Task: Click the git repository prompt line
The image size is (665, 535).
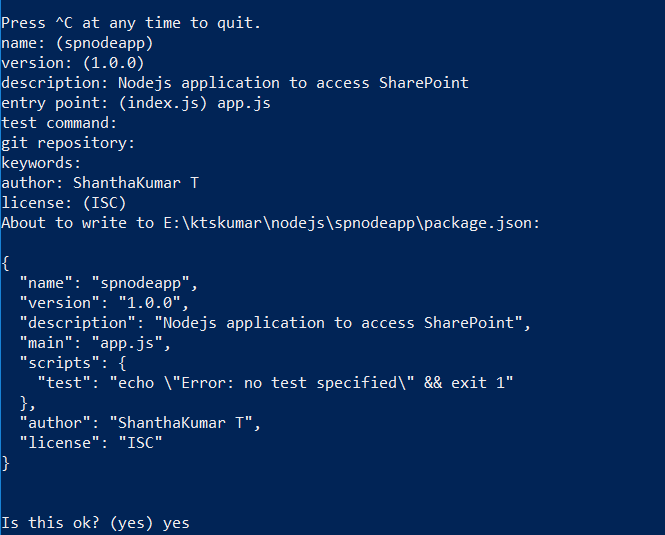Action: [68, 143]
